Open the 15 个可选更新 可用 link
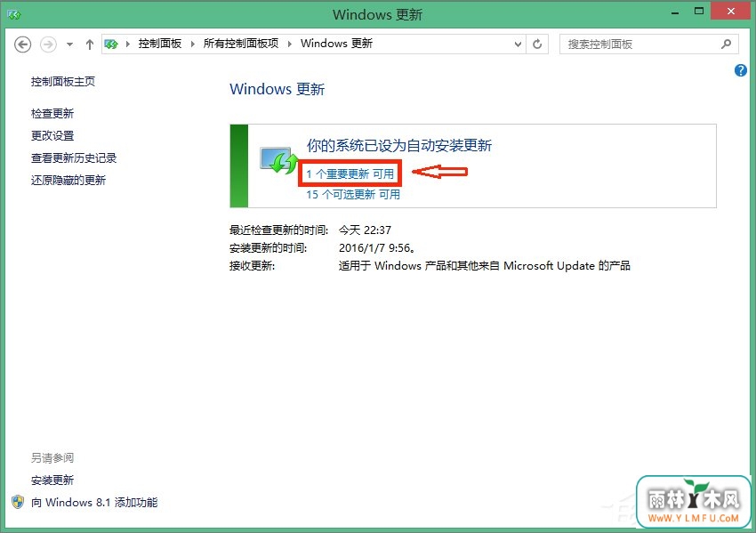This screenshot has height=533, width=756. (353, 194)
